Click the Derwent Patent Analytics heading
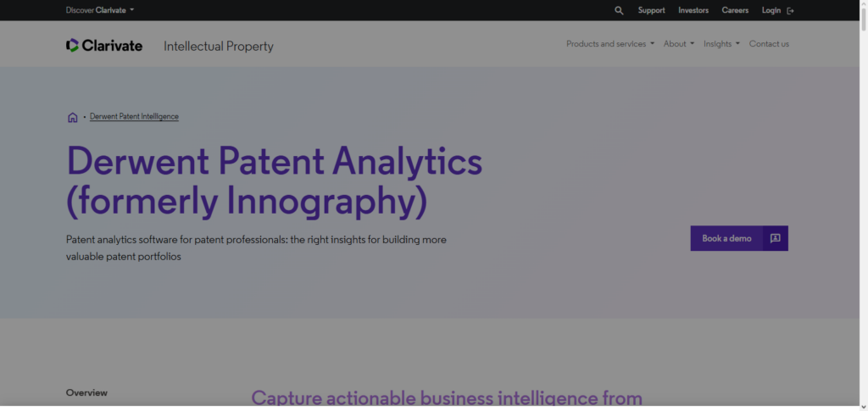Viewport: 868px width, 411px height. (x=274, y=181)
